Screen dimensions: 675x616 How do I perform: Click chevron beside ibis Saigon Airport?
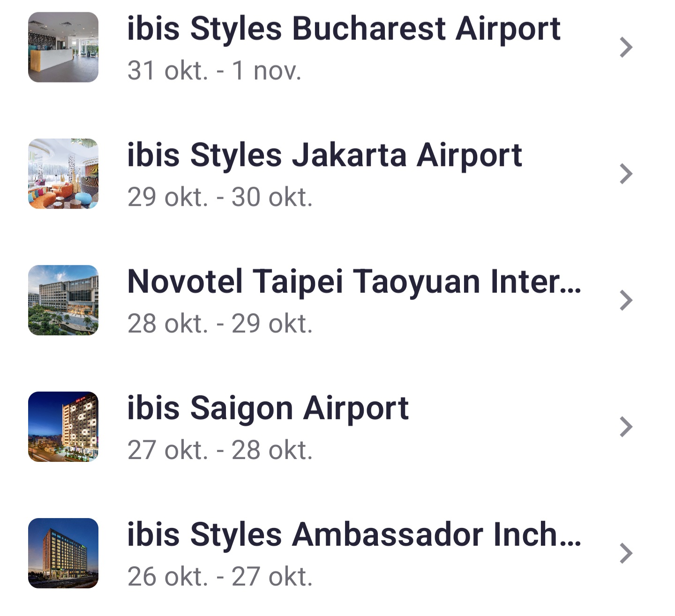point(626,427)
